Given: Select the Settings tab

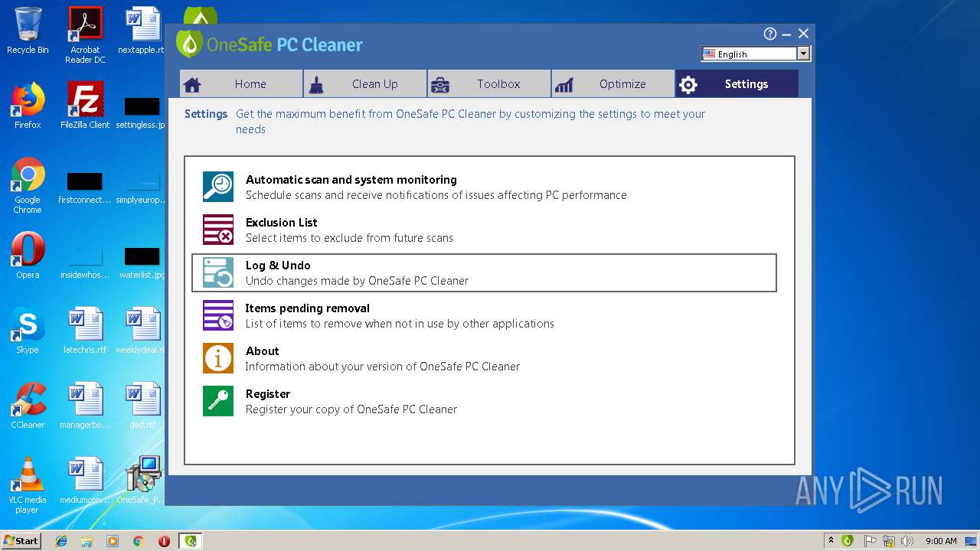Looking at the screenshot, I should 737,84.
